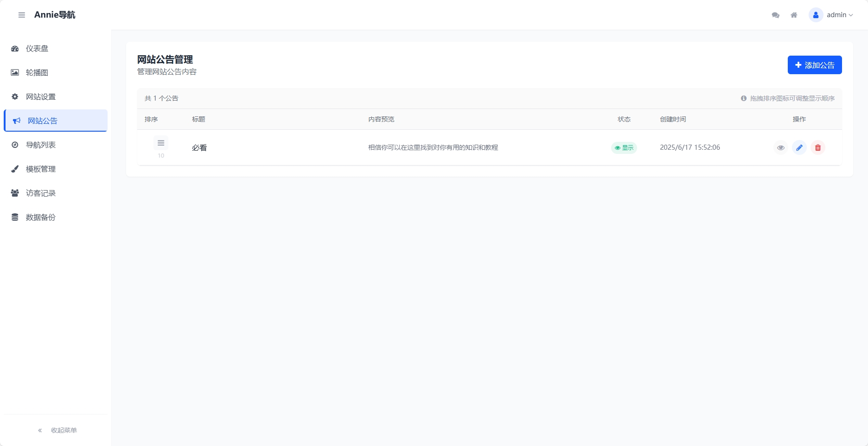The height and width of the screenshot is (446, 868).
Task: Edit 必看 using the pencil icon
Action: [x=799, y=147]
